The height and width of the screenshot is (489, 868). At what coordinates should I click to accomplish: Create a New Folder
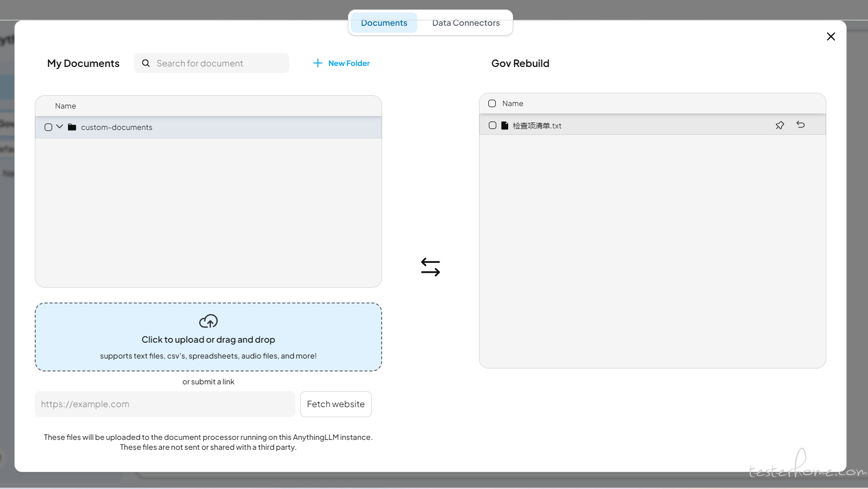coord(341,63)
